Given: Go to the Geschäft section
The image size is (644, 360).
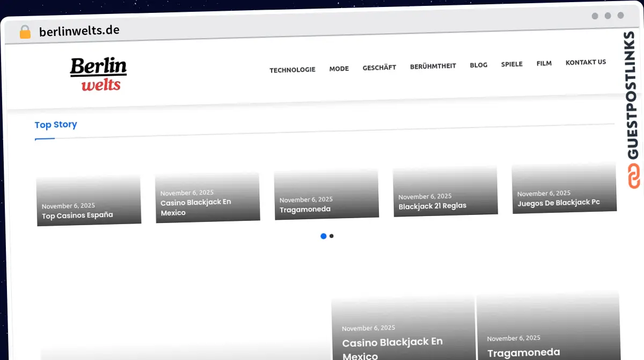Looking at the screenshot, I should [x=379, y=68].
